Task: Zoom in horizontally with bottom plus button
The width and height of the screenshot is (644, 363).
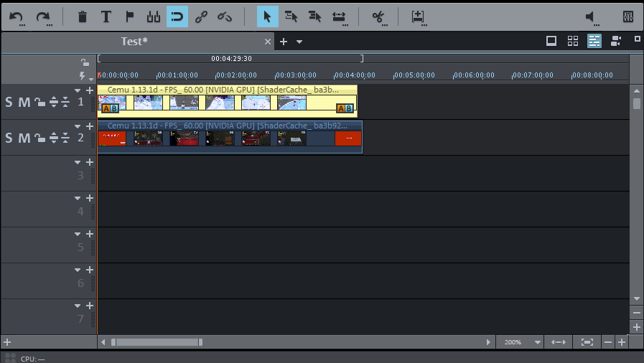Action: pos(622,342)
